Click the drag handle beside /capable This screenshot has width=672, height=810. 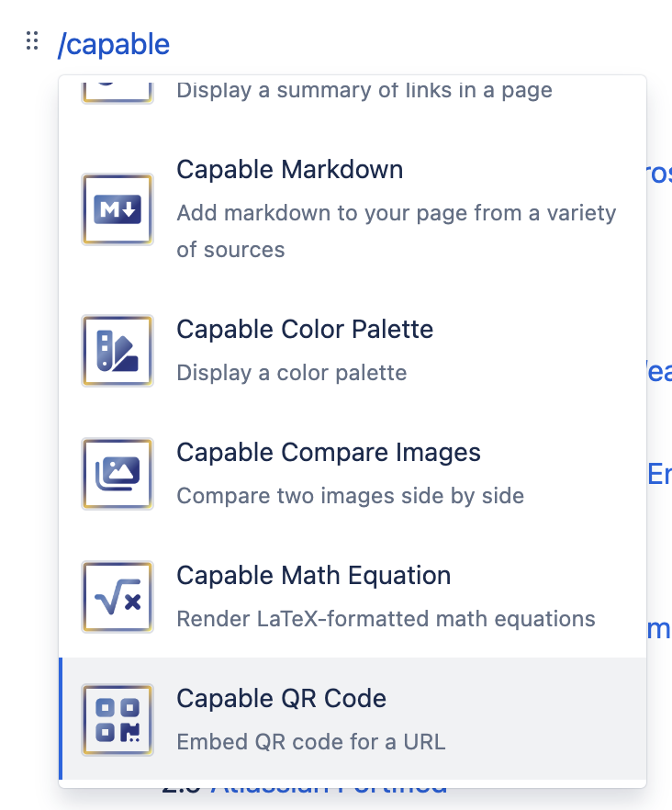[32, 41]
